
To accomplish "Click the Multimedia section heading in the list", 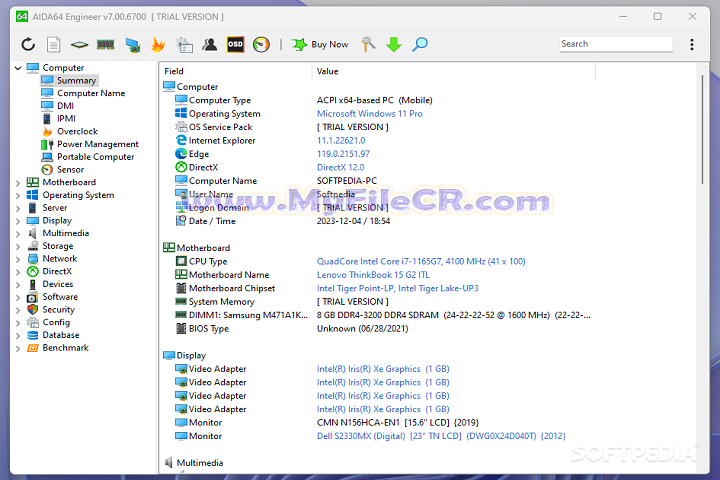I will click(200, 463).
